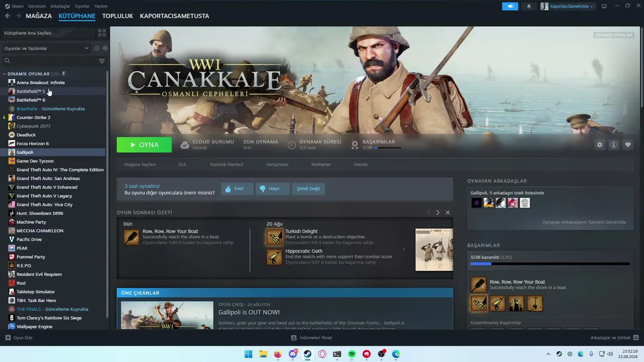View all friends who play link
644x362 pixels.
(x=584, y=222)
